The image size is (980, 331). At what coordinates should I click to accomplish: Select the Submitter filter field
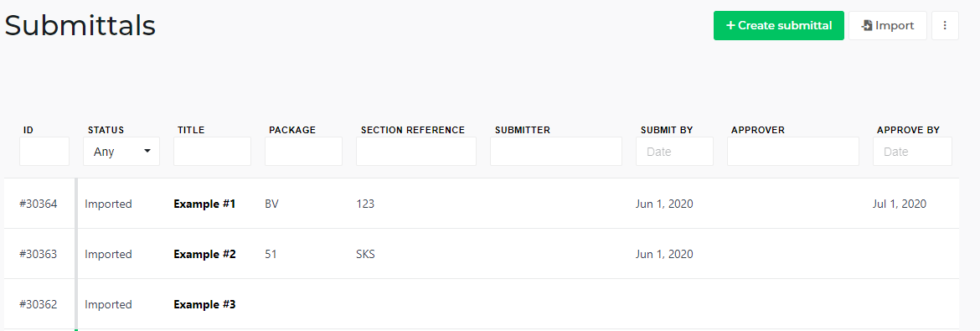(x=556, y=152)
